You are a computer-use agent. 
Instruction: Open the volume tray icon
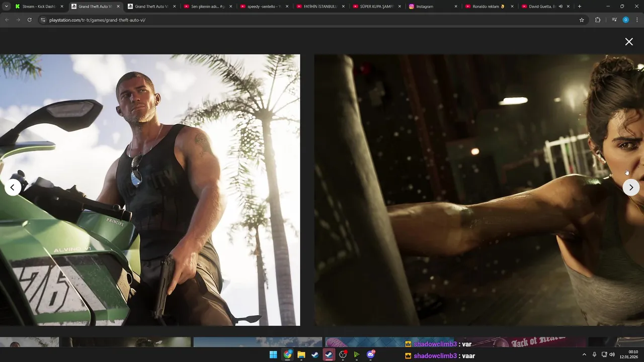click(612, 354)
